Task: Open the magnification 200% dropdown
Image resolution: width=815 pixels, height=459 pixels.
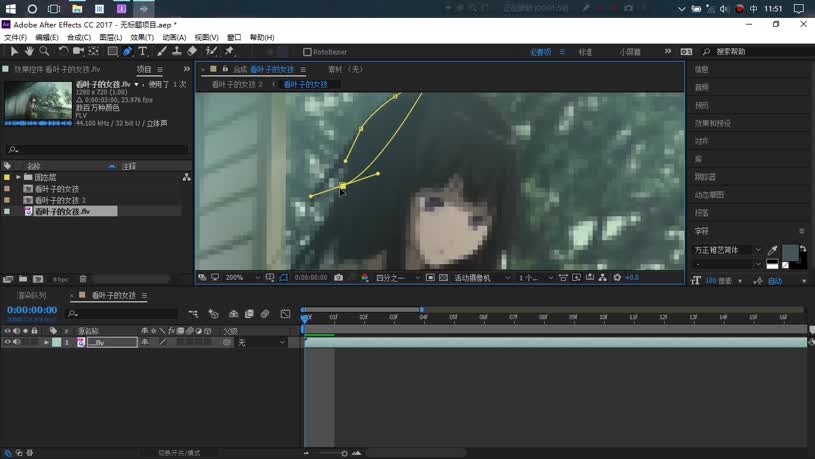Action: point(242,278)
